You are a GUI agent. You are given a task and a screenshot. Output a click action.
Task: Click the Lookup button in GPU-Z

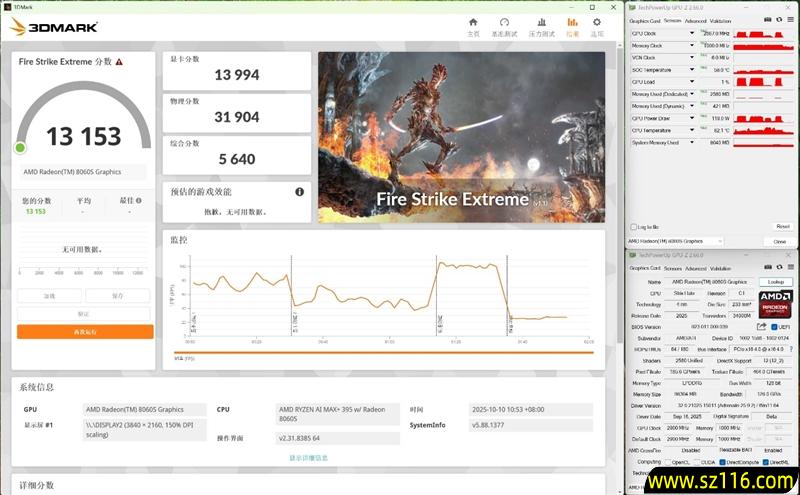coord(775,282)
